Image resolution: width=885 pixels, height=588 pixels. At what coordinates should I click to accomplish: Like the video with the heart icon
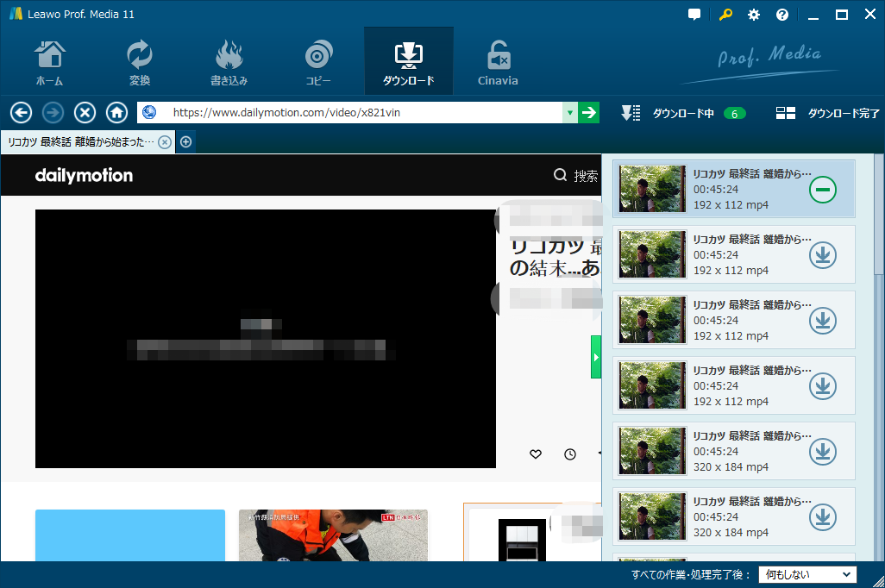(x=536, y=454)
